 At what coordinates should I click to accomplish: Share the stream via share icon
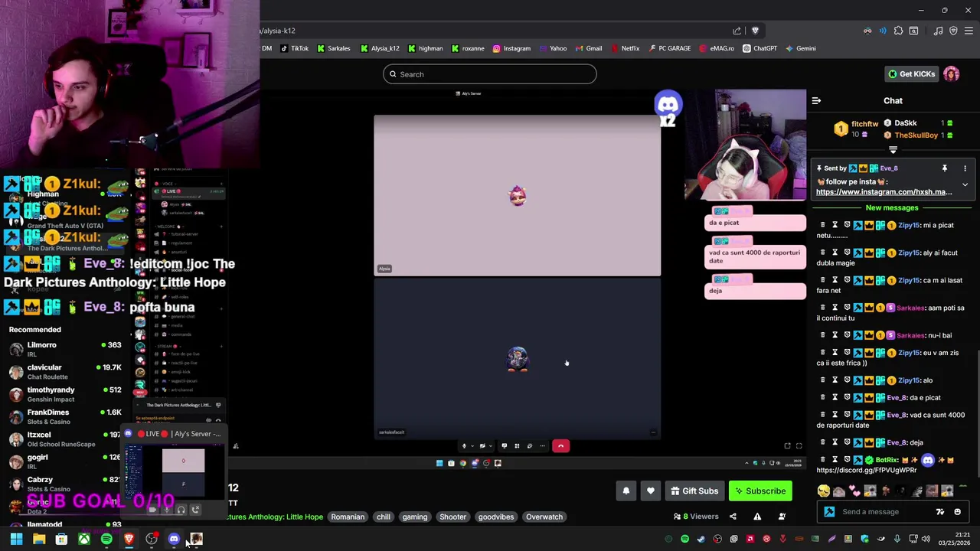click(733, 517)
